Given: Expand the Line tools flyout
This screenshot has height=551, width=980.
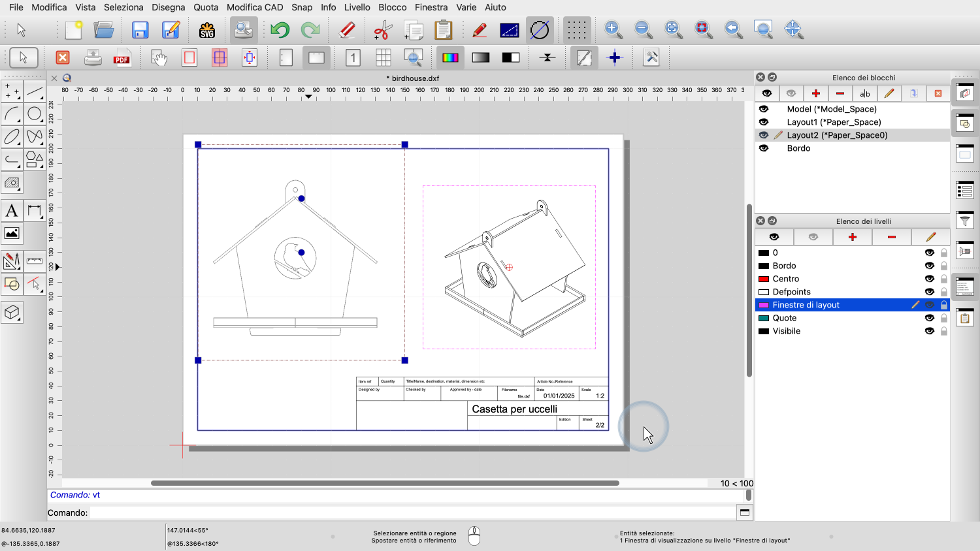Looking at the screenshot, I should [35, 91].
